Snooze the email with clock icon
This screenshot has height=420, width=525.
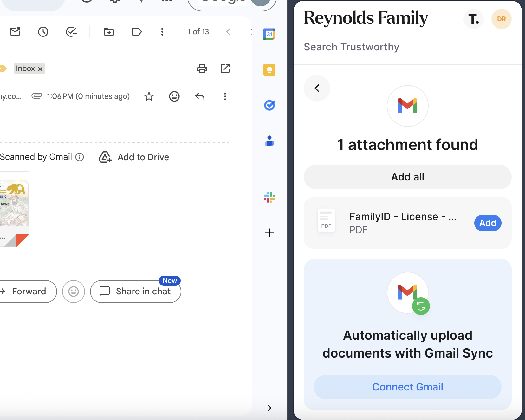[x=43, y=32]
